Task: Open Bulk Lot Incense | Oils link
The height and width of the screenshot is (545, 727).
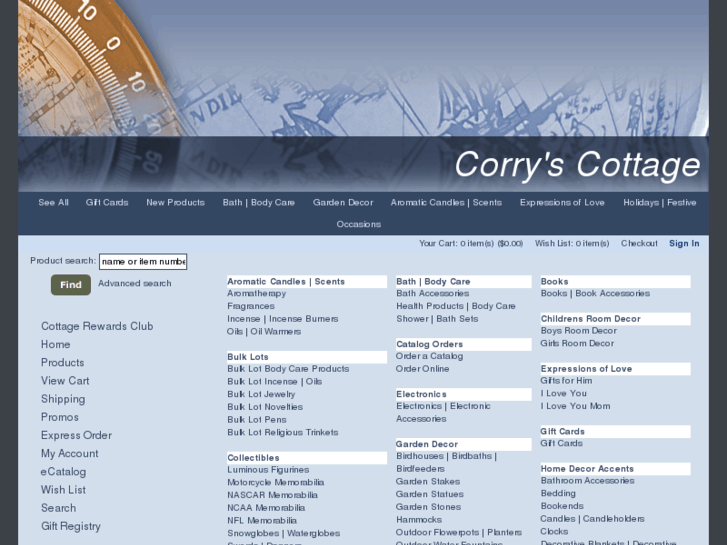Action: (x=274, y=382)
